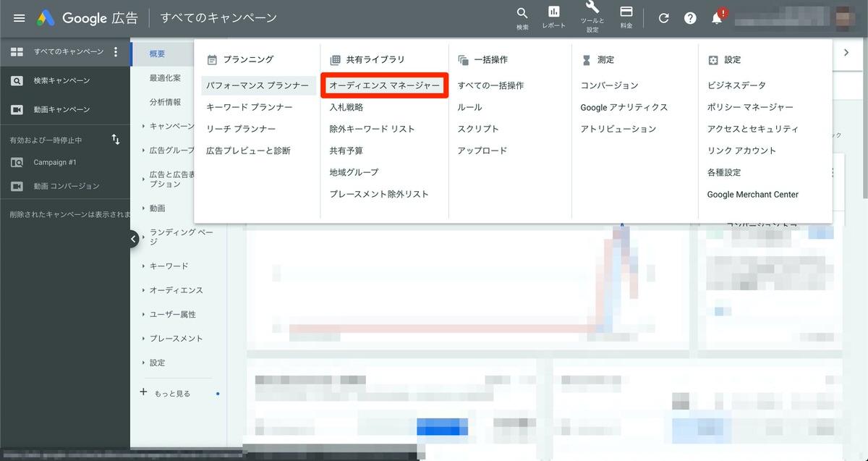
Task: Click the すべてのキャンペーン header title
Action: pyautogui.click(x=218, y=18)
